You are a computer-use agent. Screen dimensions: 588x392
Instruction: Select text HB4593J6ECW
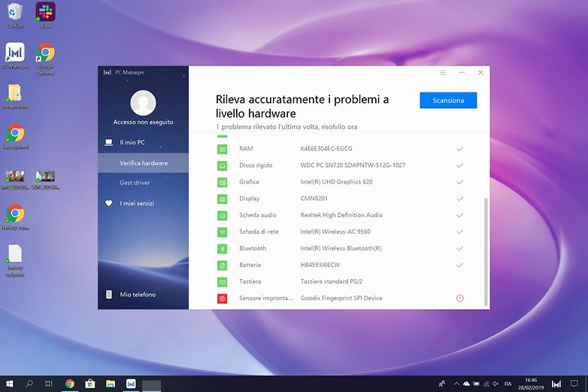pos(320,265)
